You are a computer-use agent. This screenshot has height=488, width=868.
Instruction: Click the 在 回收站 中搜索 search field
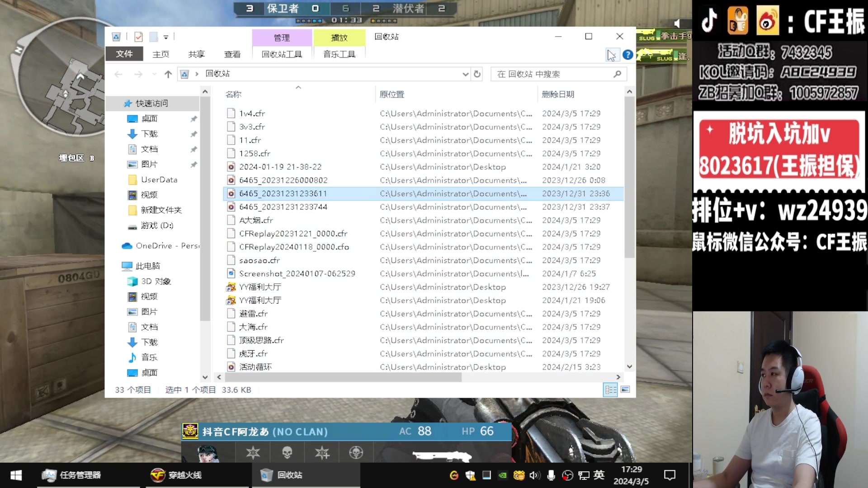coord(552,74)
